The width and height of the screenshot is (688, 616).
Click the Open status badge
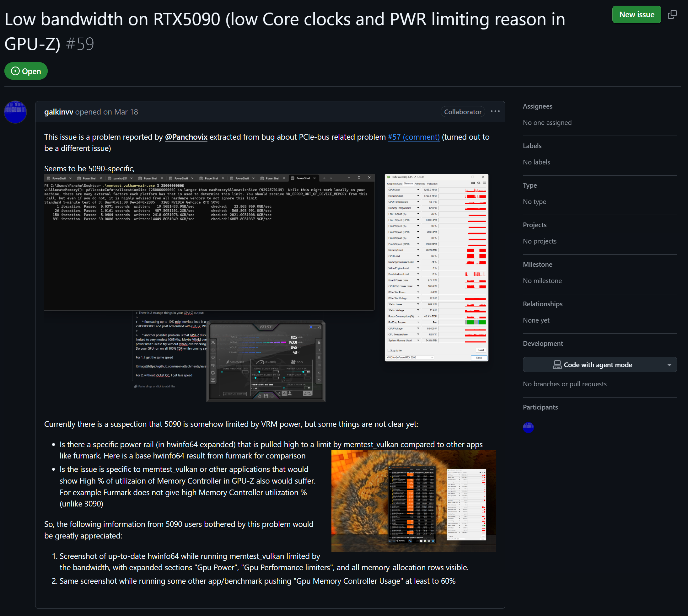[x=26, y=71]
